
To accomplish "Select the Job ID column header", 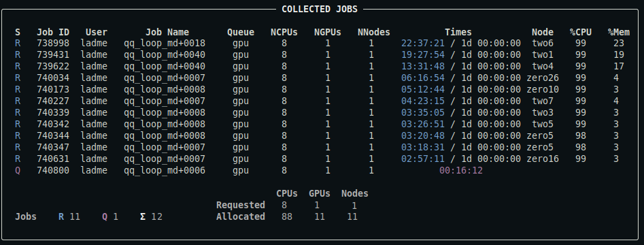I will pyautogui.click(x=53, y=32).
